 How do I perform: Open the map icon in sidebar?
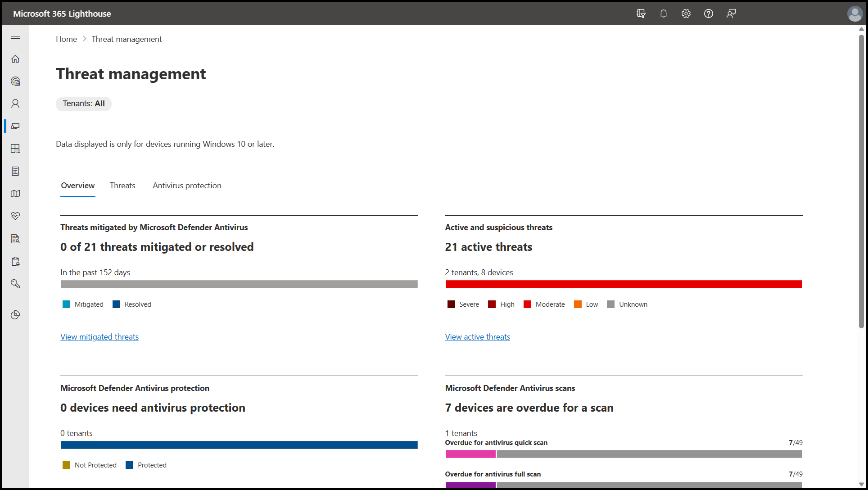[15, 194]
